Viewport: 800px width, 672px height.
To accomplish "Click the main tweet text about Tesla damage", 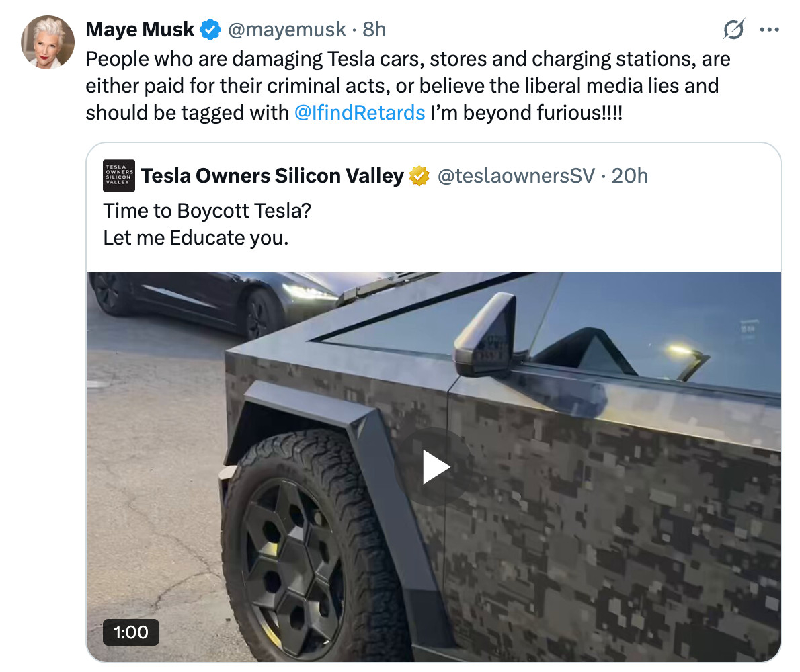I will (x=408, y=85).
